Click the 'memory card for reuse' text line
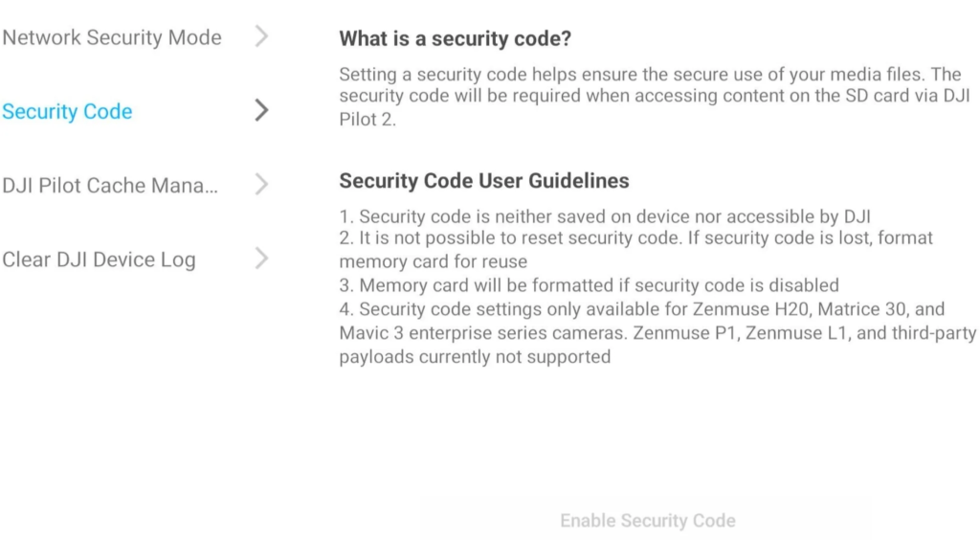The image size is (980, 540). 434,261
